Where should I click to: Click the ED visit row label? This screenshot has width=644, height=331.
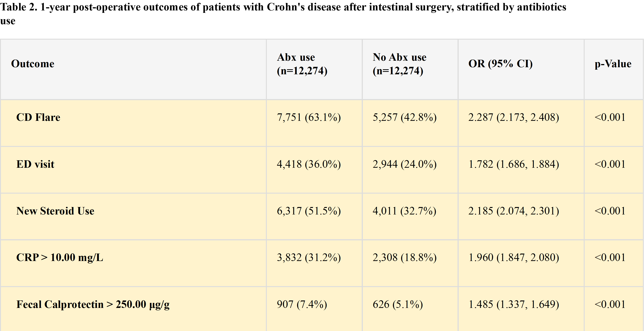(35, 164)
